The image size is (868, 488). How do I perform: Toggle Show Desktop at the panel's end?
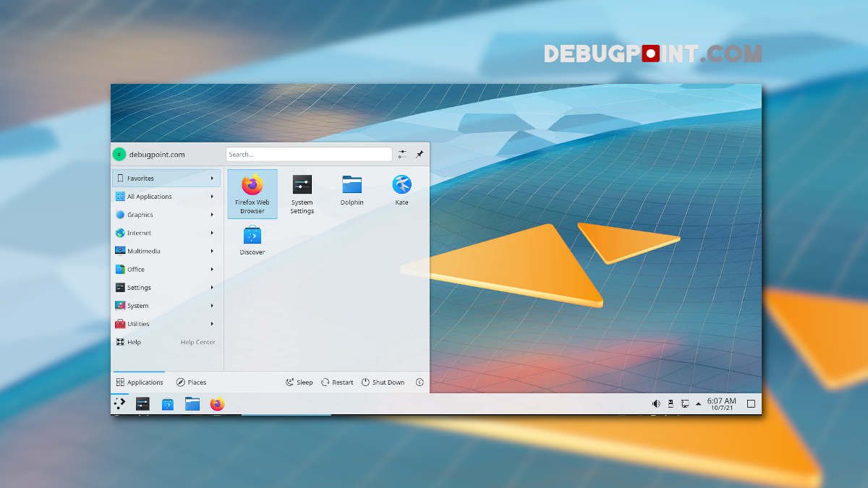tap(751, 403)
